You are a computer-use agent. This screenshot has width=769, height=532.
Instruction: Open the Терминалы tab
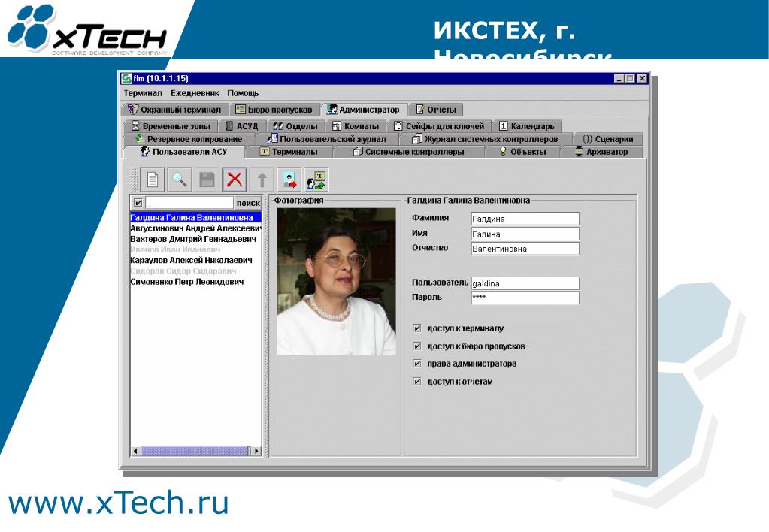pyautogui.click(x=289, y=152)
